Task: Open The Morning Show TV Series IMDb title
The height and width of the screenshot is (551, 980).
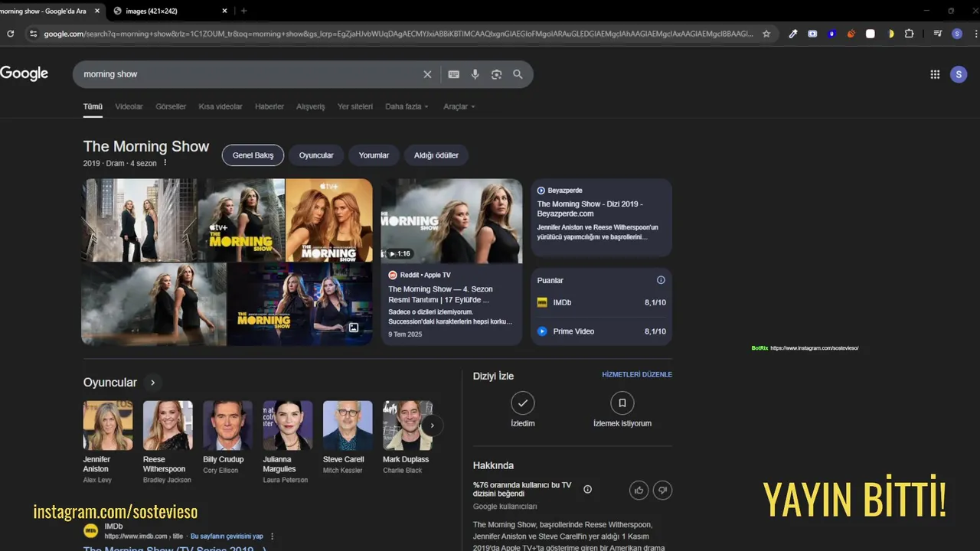Action: coord(175,548)
